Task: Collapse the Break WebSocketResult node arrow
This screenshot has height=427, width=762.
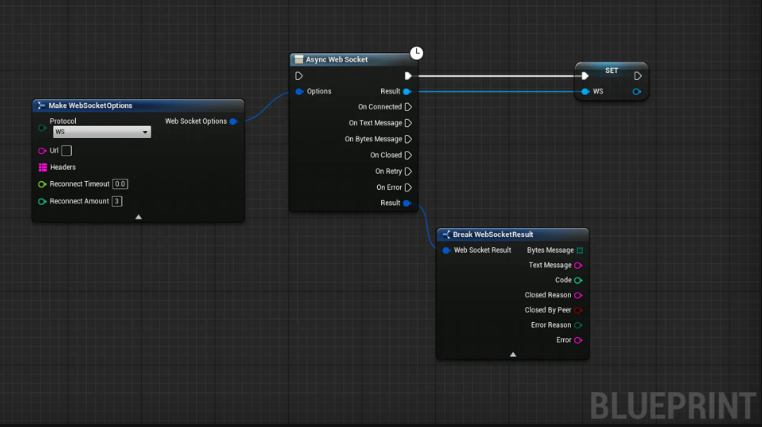Action: [x=513, y=355]
